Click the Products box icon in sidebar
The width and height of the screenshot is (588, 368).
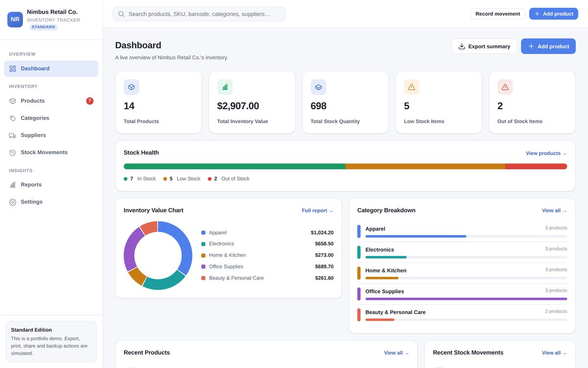(13, 101)
